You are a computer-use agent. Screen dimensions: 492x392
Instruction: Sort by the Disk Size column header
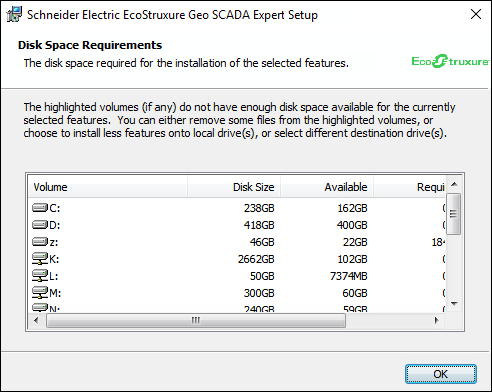[x=234, y=187]
